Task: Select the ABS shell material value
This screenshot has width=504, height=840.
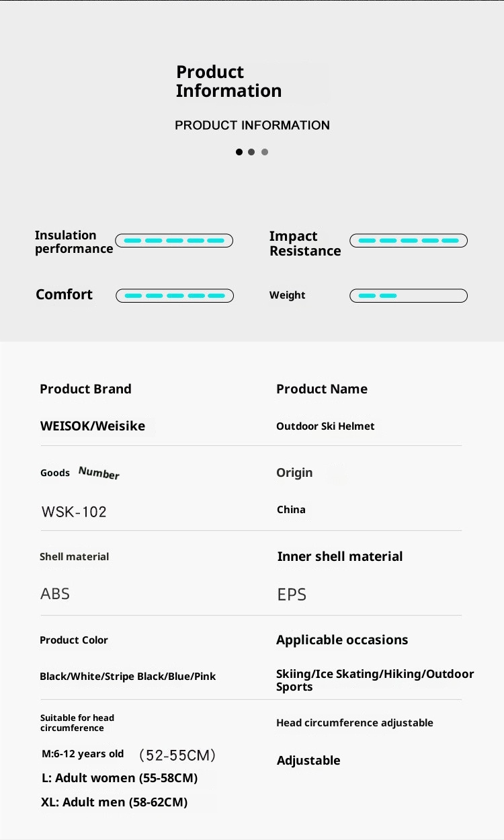Action: (x=55, y=594)
